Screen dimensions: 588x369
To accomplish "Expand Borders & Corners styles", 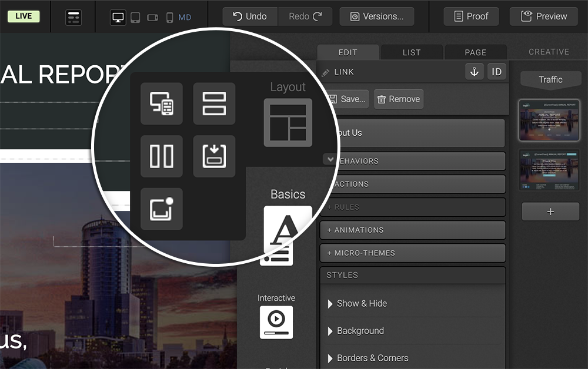I will pos(372,358).
